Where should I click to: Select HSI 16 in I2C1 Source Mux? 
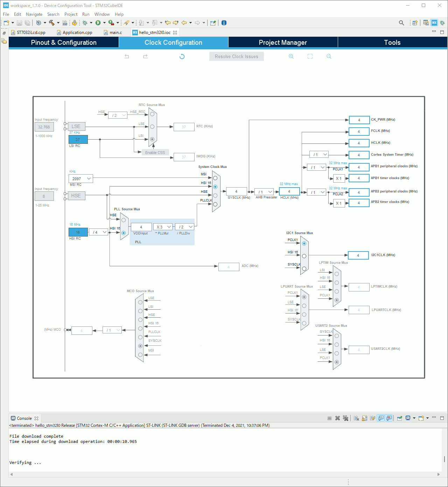pos(304,256)
